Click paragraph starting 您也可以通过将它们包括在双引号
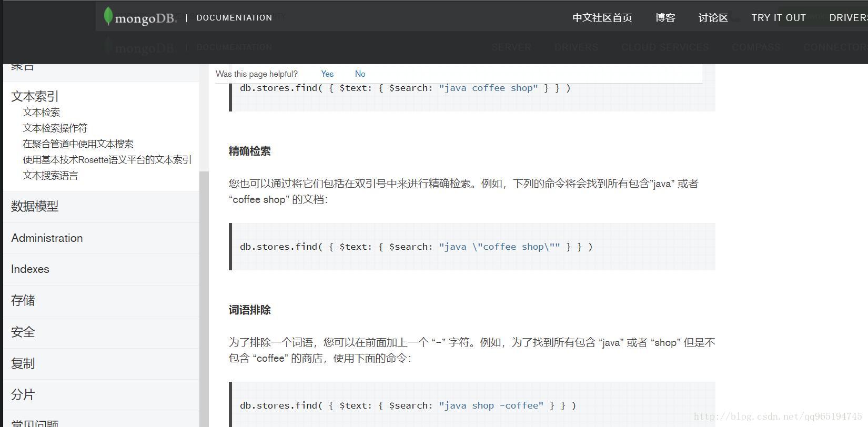This screenshot has width=868, height=427. click(463, 191)
